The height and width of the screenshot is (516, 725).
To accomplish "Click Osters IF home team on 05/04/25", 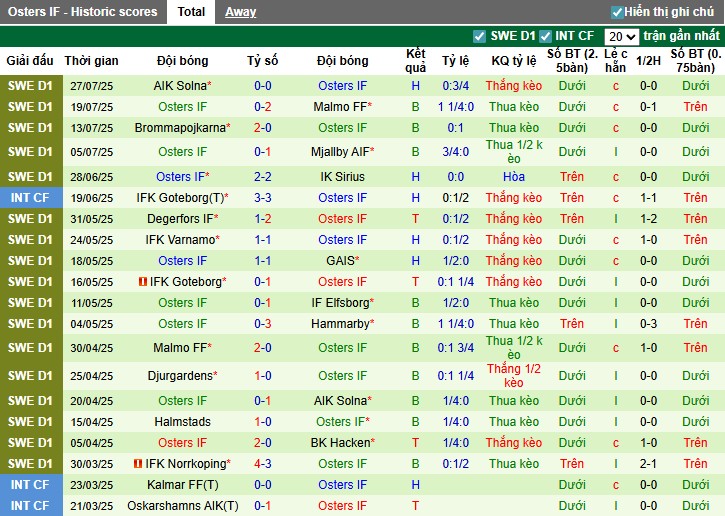I will point(183,442).
